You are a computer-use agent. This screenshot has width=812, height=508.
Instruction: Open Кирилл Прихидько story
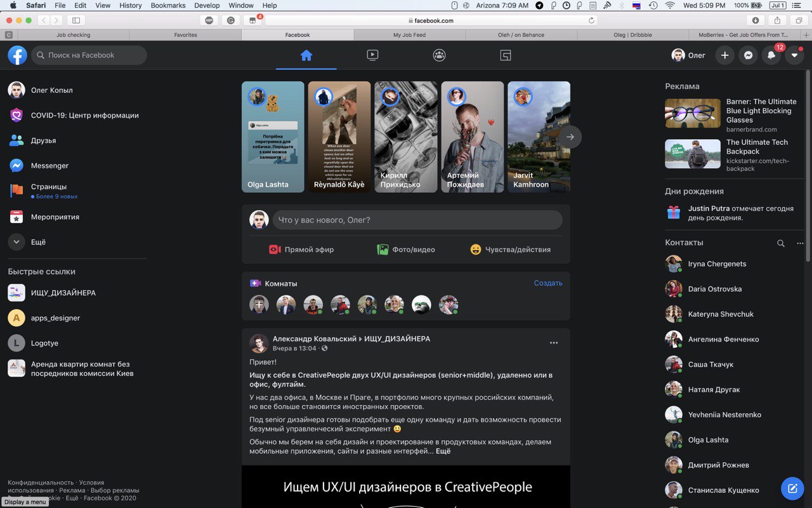tap(406, 137)
